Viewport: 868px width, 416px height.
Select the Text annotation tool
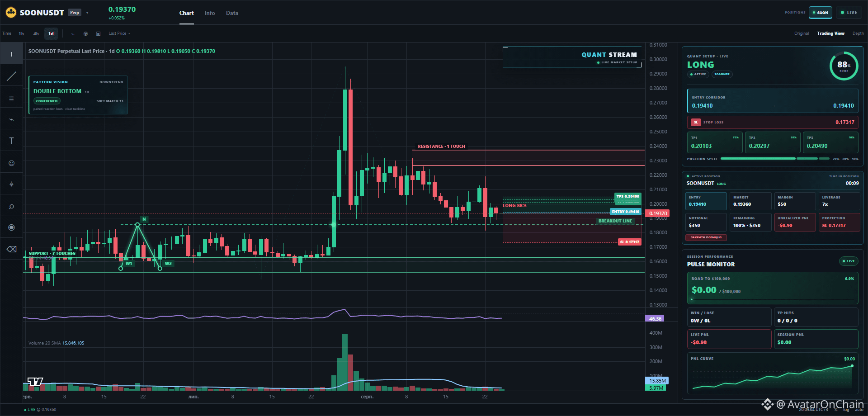coord(12,141)
